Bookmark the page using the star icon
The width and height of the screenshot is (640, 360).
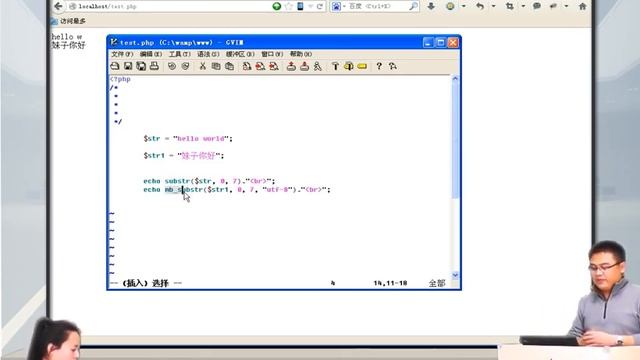coord(289,6)
